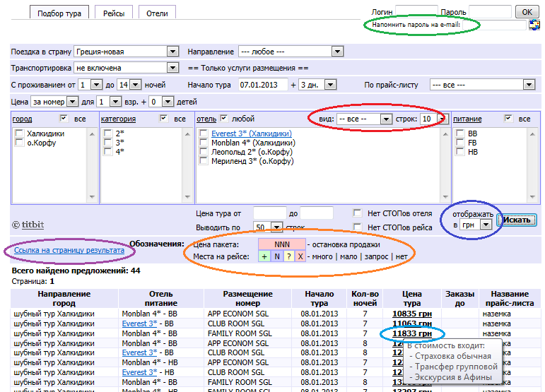
Task: Expand the currency dropdown showing грн
Action: (476, 224)
